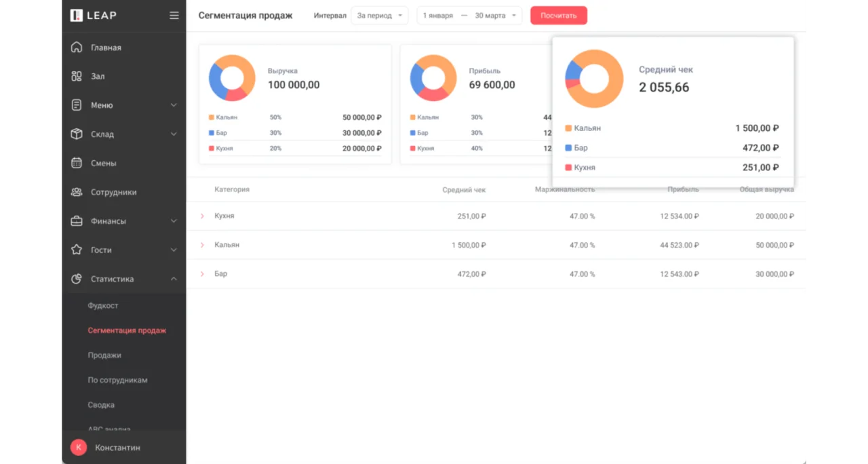Click the Константин user avatar

click(x=78, y=447)
